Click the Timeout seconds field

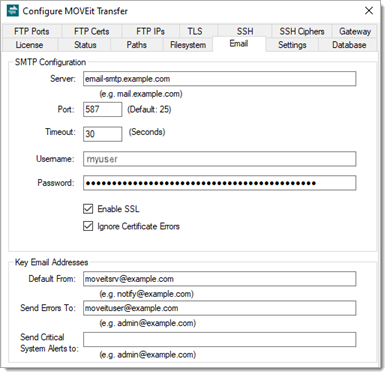click(103, 134)
